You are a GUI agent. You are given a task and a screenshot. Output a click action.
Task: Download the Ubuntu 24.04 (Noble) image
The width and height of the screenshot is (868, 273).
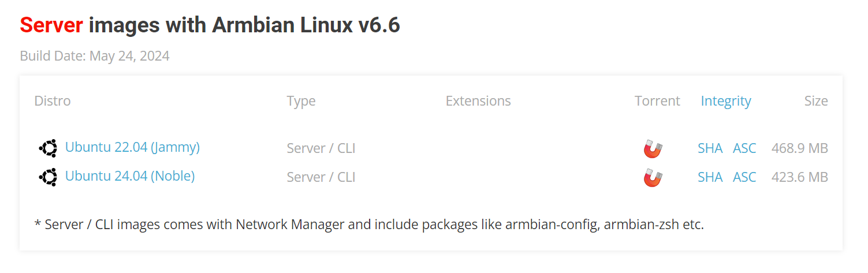coord(130,176)
